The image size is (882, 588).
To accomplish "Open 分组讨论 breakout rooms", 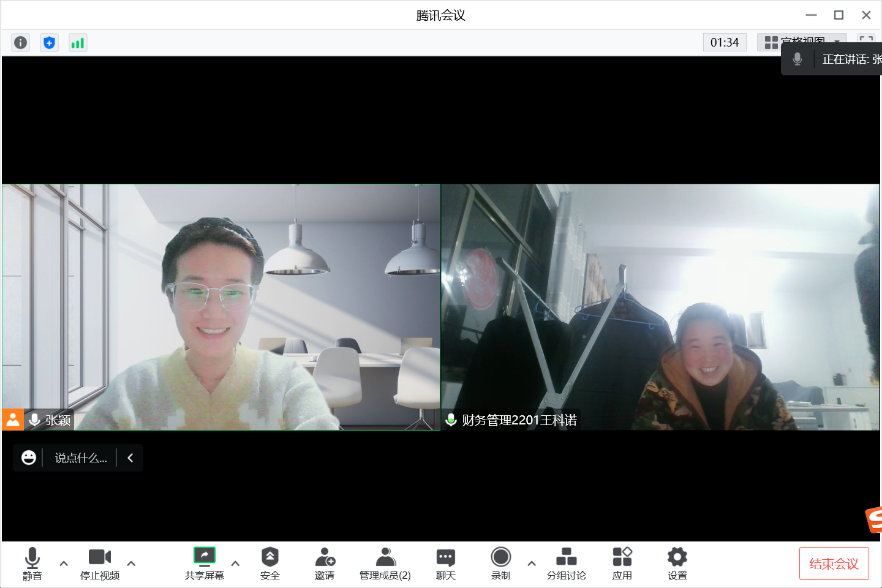I will tap(567, 563).
